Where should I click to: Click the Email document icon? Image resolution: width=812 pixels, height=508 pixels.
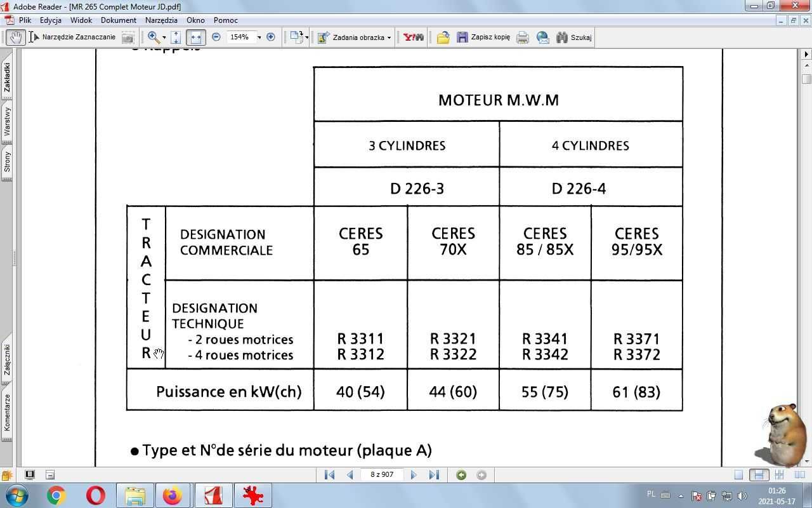coord(542,37)
